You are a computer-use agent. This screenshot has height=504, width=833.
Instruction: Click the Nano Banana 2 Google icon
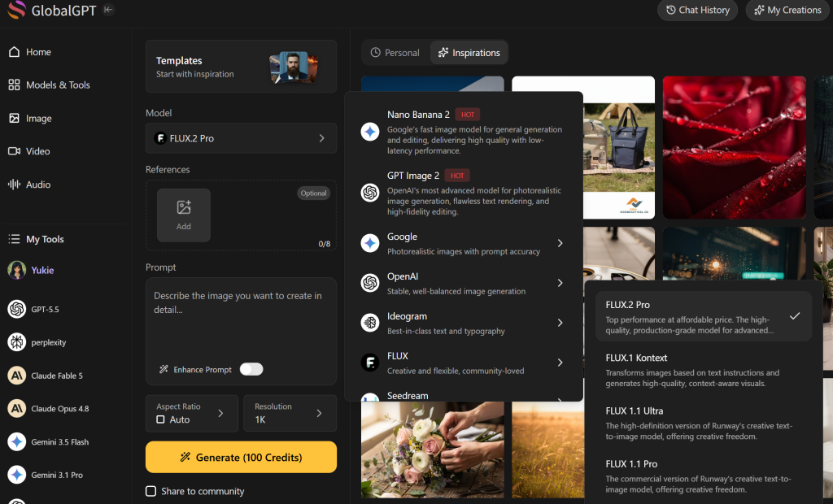coord(370,132)
